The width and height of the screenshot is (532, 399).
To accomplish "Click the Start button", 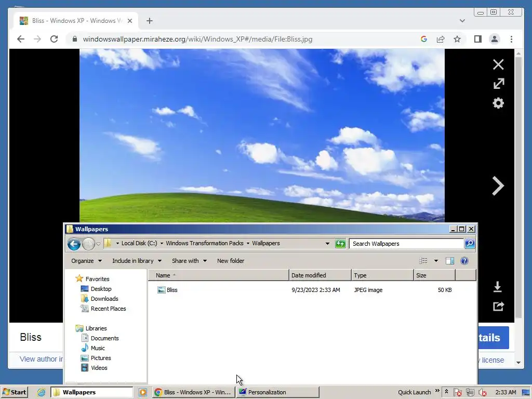I will click(15, 392).
